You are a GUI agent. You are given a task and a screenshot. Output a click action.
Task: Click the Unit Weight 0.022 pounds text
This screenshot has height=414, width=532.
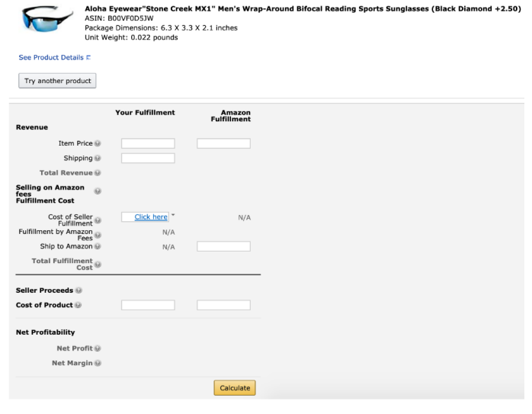pyautogui.click(x=131, y=37)
